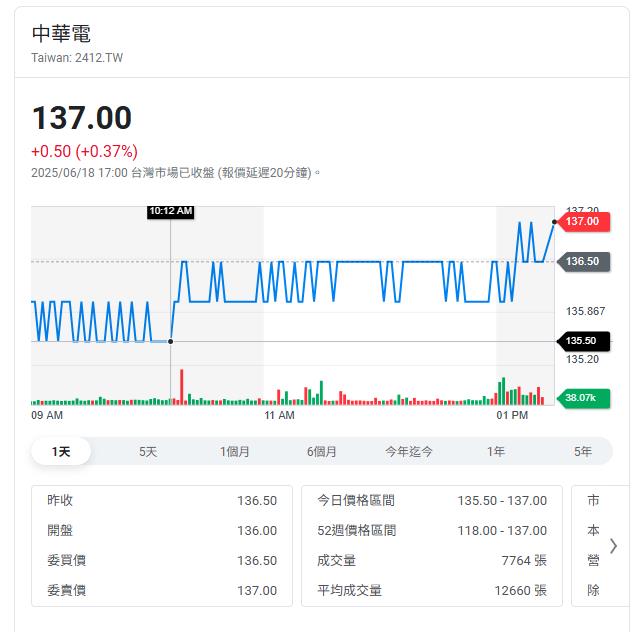Click the 開盤 value 136.00
Viewport: 638px width, 632px height.
click(257, 531)
